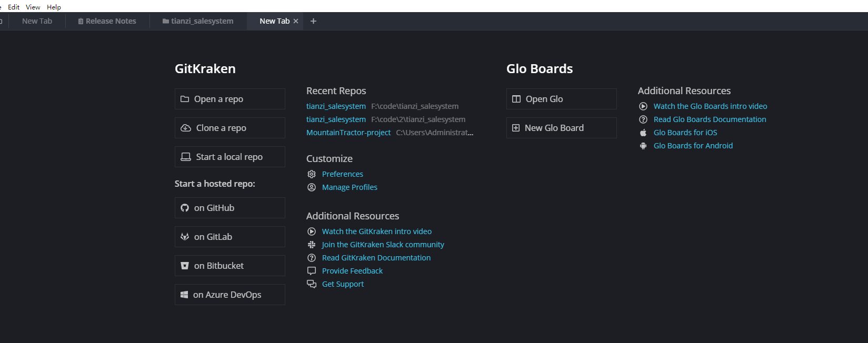868x343 pixels.
Task: Click the laptop icon in Start a local repo
Action: point(186,157)
